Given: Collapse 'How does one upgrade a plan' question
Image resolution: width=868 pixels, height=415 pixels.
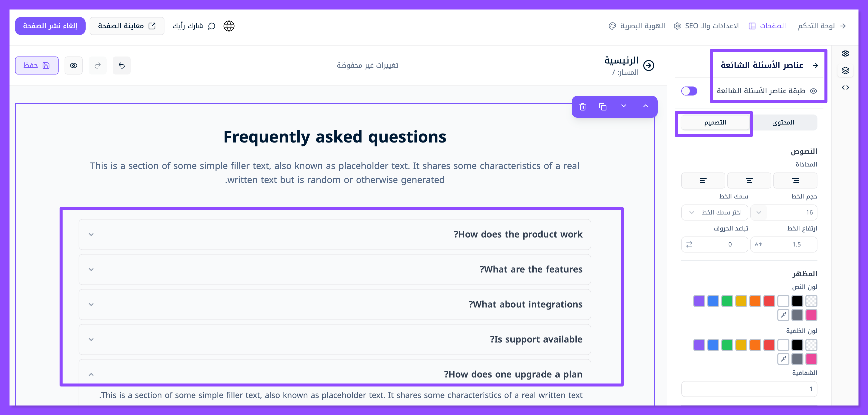Looking at the screenshot, I should point(91,374).
